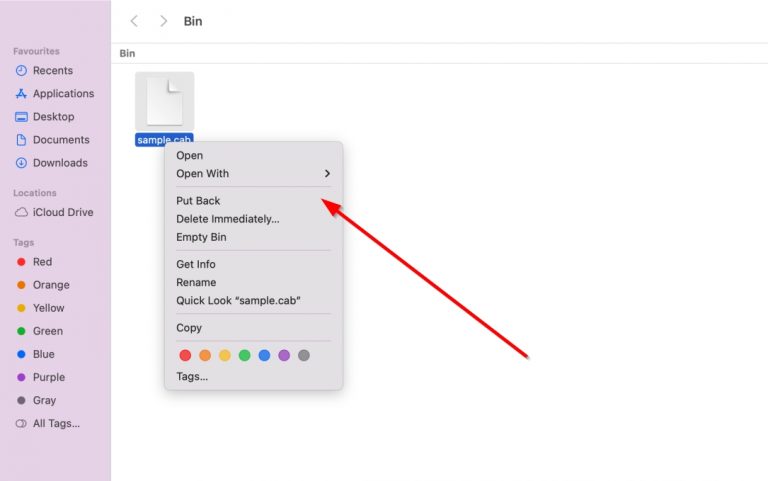Choose Put Back from context menu
768x481 pixels.
[198, 201]
